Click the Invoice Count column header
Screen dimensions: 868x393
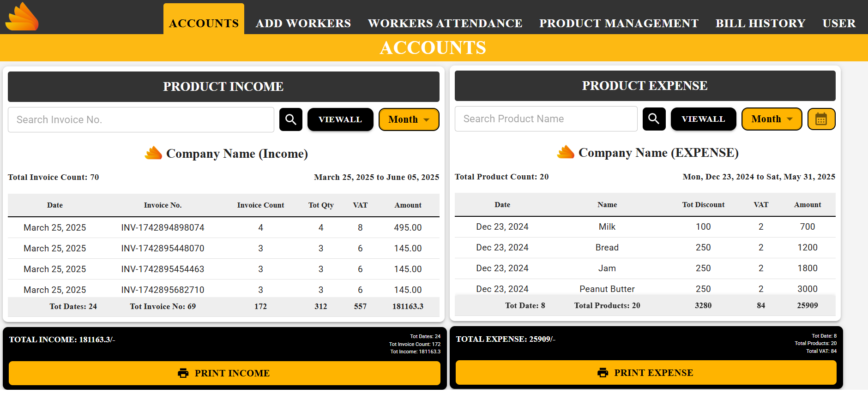click(x=261, y=205)
